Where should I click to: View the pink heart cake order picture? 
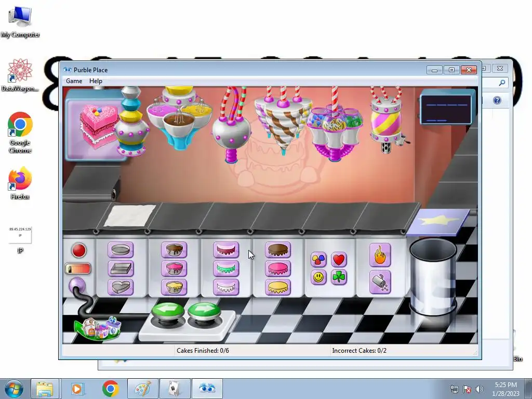(98, 126)
